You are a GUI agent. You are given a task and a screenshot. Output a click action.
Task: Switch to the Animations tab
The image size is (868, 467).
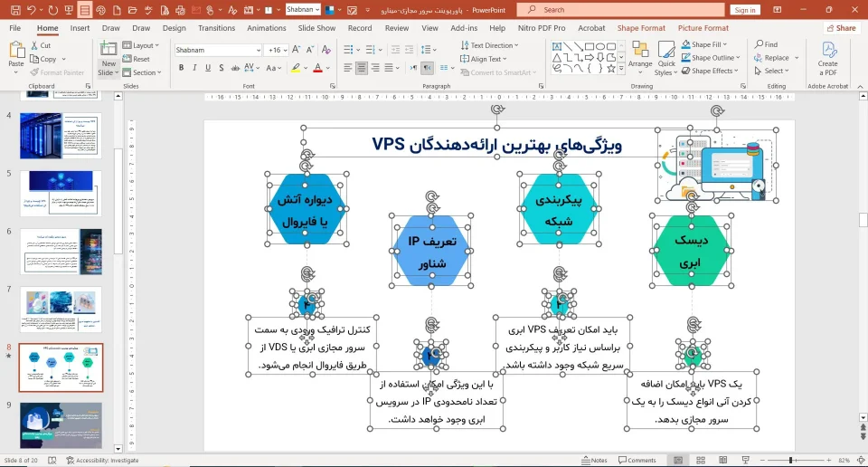(266, 28)
